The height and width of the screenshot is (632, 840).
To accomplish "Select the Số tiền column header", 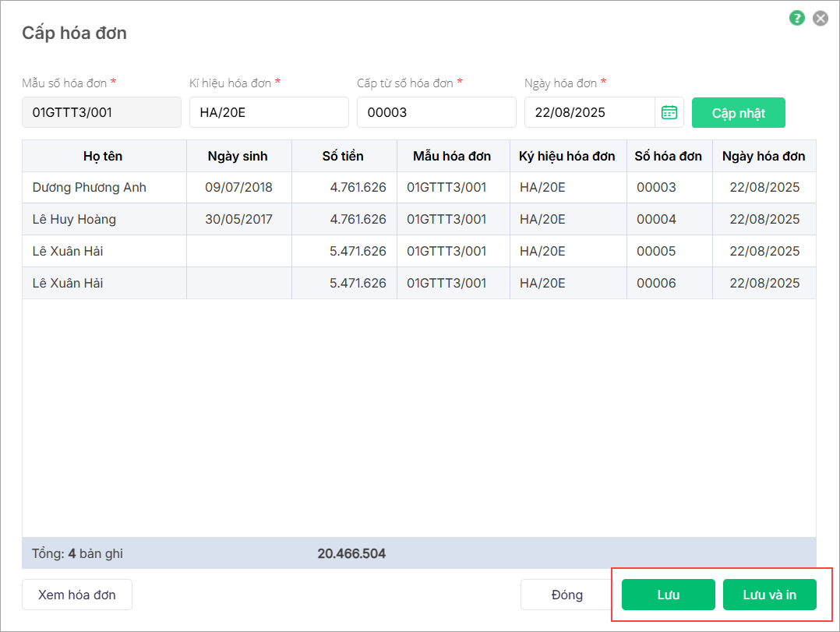I will [x=343, y=156].
